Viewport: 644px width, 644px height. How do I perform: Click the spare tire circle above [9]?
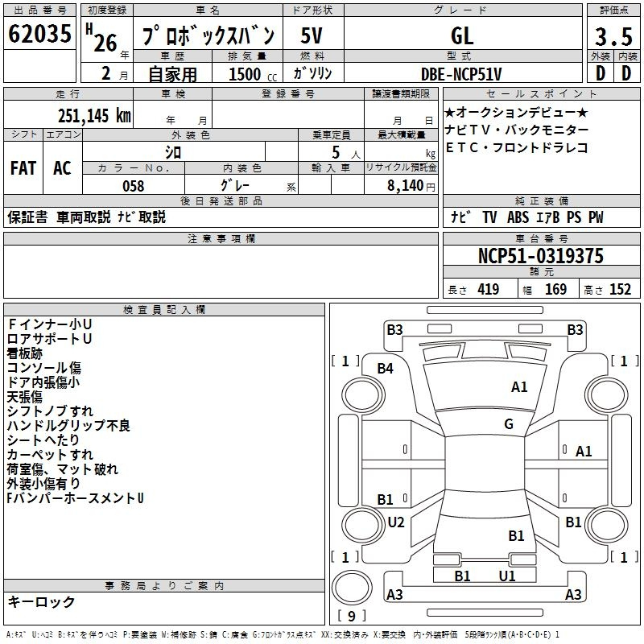pos(352,588)
